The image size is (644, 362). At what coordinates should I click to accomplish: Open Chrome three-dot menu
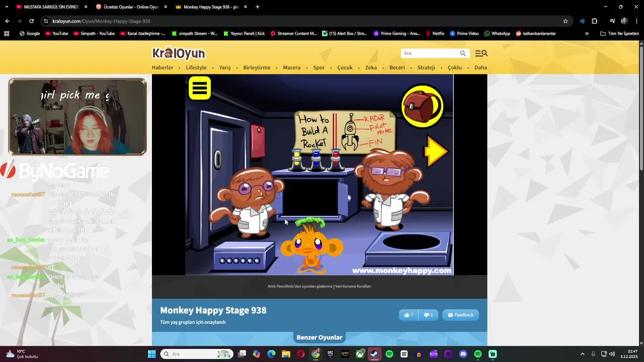636,21
